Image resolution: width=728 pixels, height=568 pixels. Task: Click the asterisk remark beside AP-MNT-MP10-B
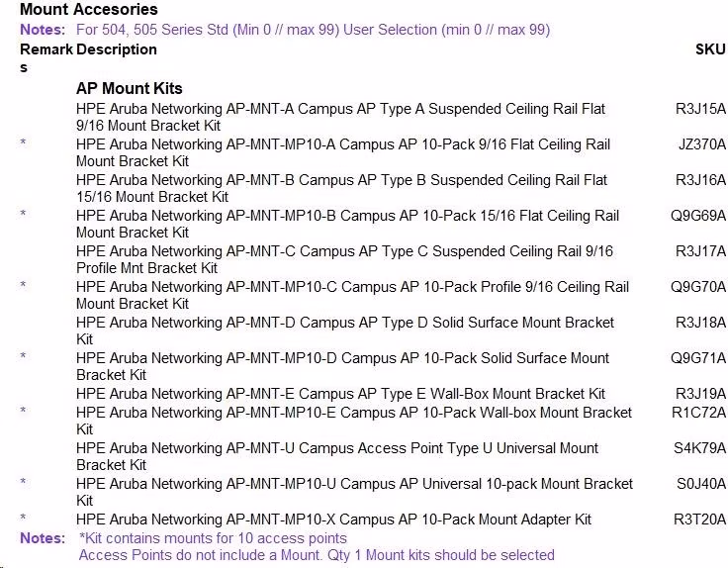(x=23, y=214)
